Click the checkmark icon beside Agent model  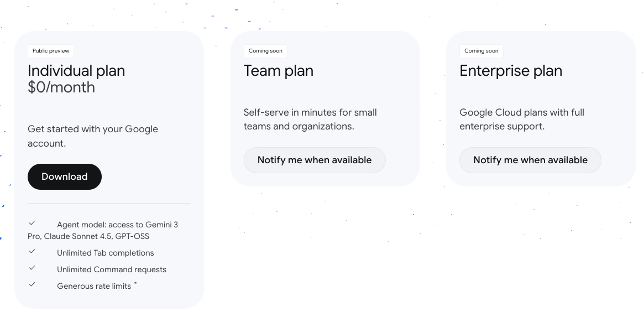[x=32, y=223]
